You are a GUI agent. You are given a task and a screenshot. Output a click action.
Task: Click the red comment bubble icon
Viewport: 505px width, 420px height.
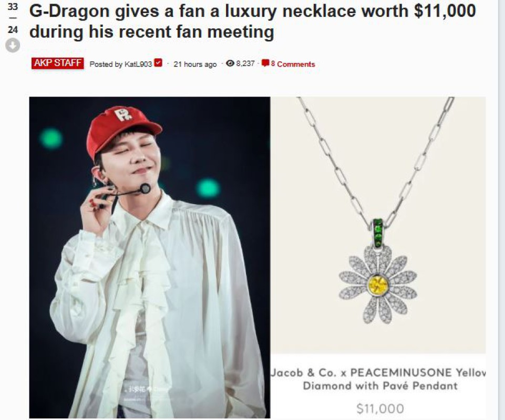click(x=265, y=63)
